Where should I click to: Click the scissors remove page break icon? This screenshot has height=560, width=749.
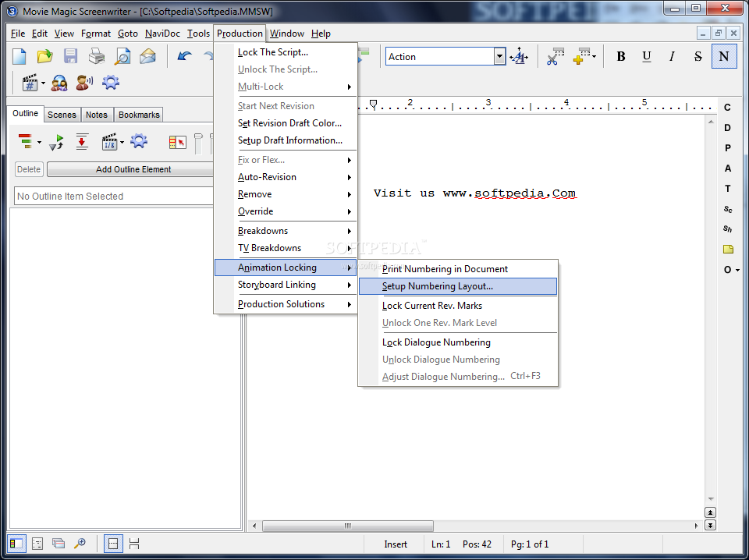click(555, 56)
